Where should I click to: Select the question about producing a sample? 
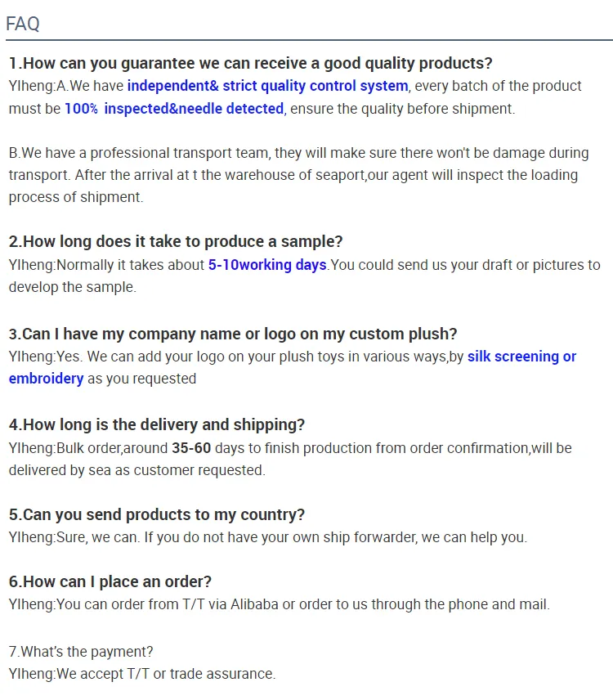click(176, 242)
